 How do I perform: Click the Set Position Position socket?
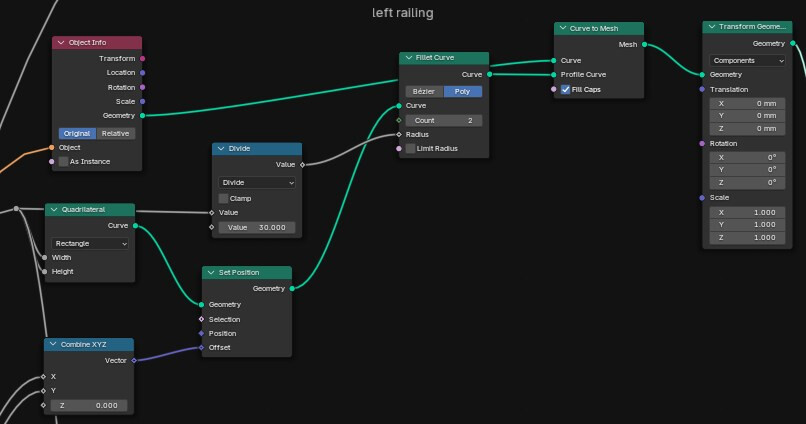(202, 334)
